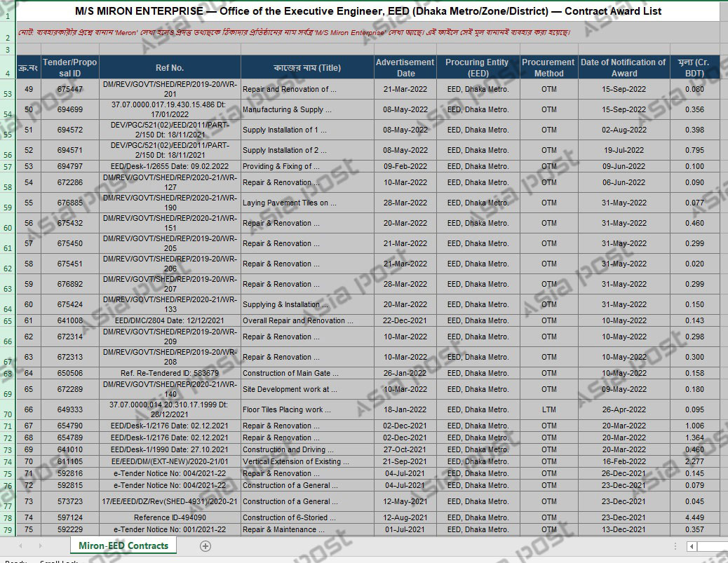728x563 pixels.
Task: Select title cell Laying Pavement Tiles on ...
Action: 307,203
